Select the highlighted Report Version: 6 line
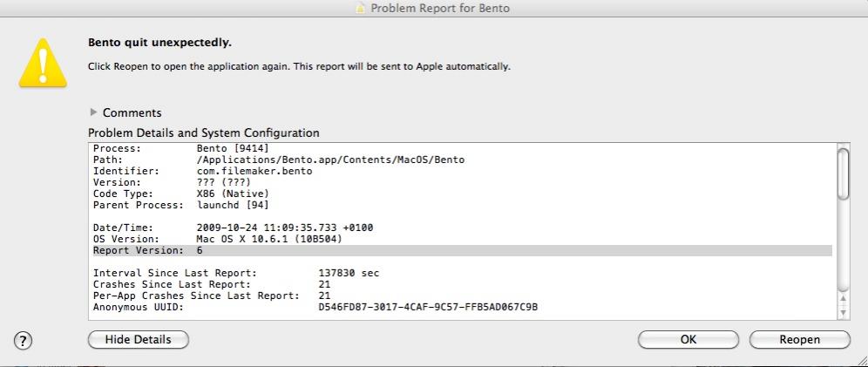The width and height of the screenshot is (868, 367). (x=462, y=251)
